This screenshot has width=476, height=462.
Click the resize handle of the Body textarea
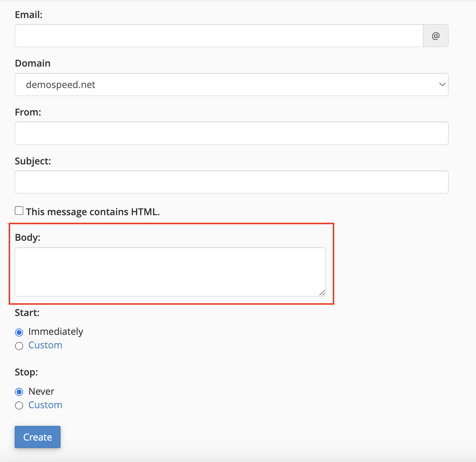[322, 293]
